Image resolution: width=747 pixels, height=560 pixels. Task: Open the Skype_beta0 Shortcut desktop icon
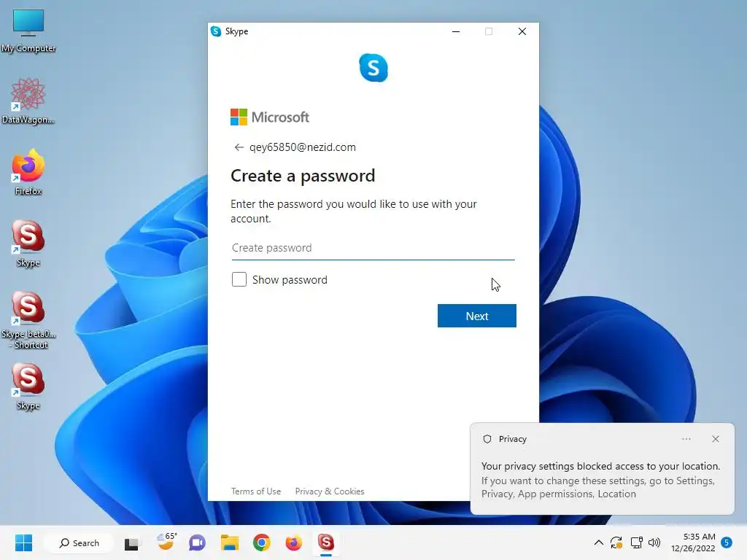[x=28, y=320]
